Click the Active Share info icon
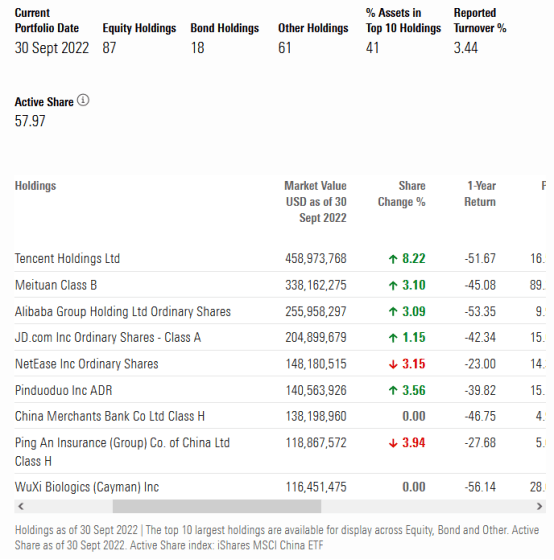The height and width of the screenshot is (560, 554). 83,100
